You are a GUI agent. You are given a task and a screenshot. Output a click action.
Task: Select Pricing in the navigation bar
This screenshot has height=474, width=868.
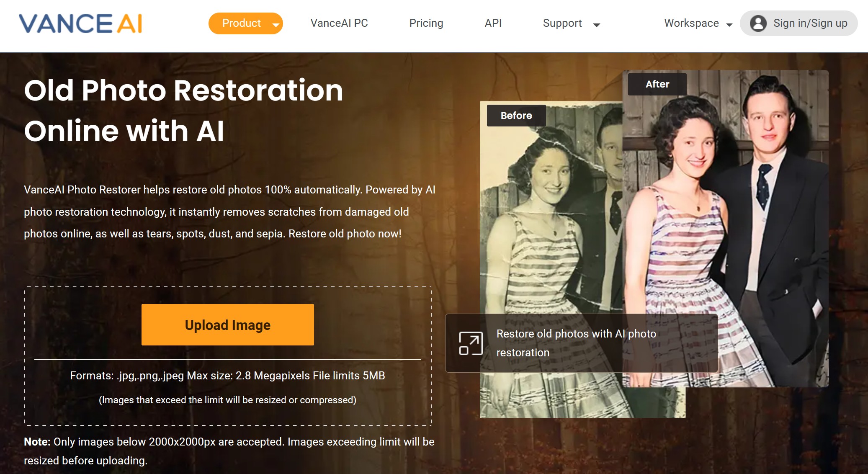(x=426, y=23)
